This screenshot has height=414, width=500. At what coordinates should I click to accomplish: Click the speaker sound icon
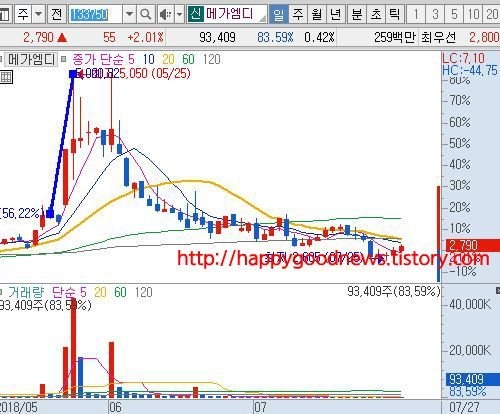pos(165,14)
